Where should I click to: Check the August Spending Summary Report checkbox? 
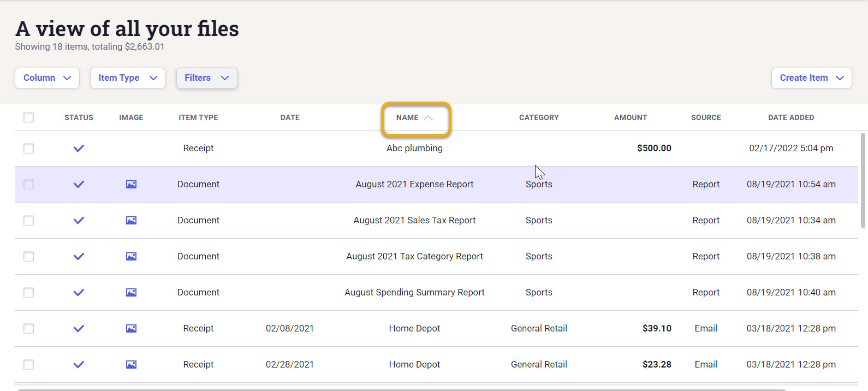pos(29,293)
